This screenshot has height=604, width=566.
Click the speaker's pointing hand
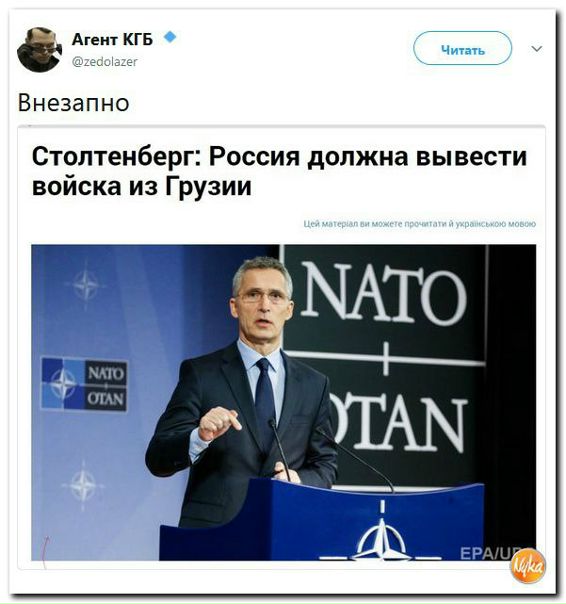(219, 423)
